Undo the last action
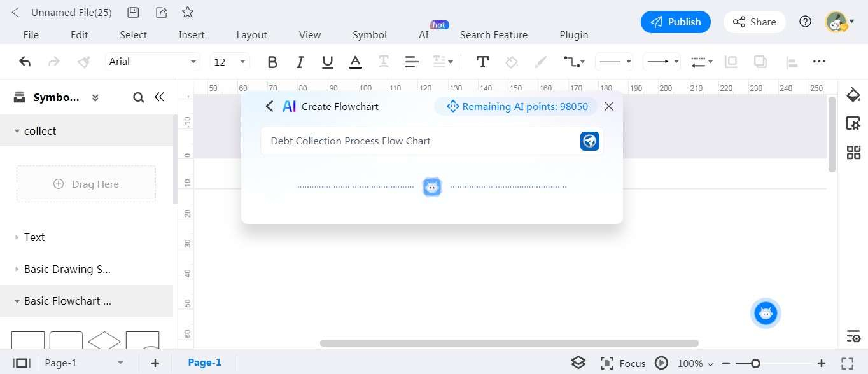The width and height of the screenshot is (868, 374). pos(25,62)
